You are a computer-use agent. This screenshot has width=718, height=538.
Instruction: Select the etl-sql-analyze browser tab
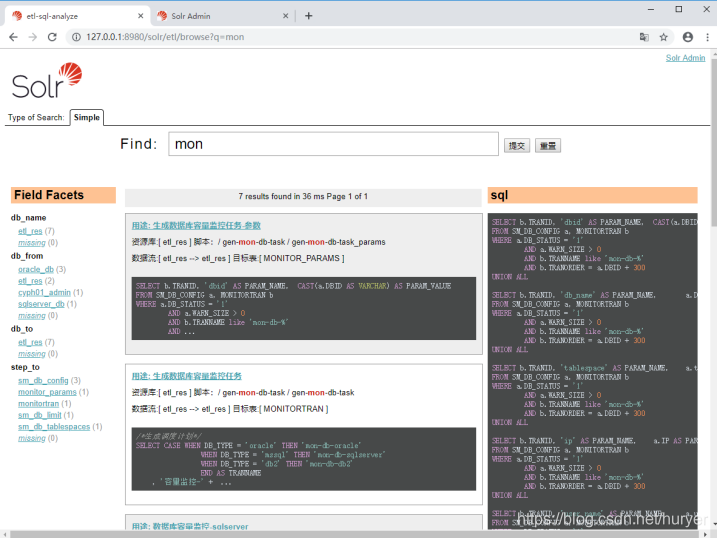pyautogui.click(x=78, y=16)
